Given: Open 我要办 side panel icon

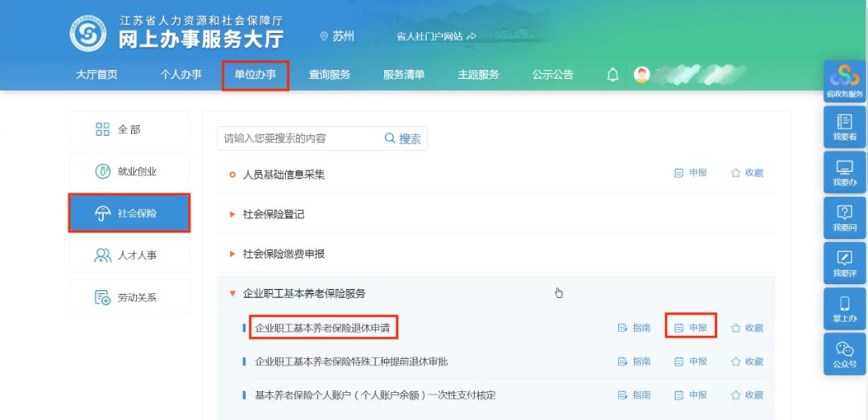Looking at the screenshot, I should pos(845,172).
